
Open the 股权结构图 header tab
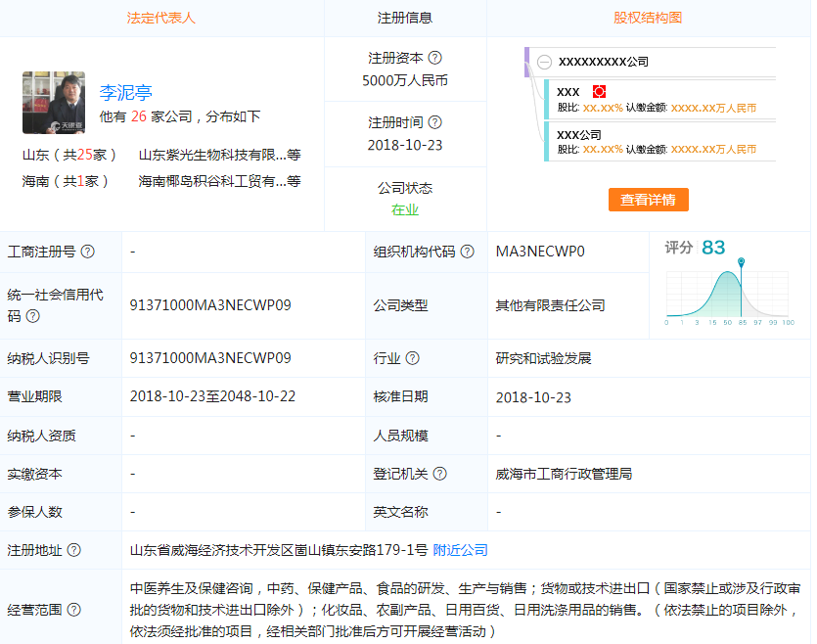[648, 18]
